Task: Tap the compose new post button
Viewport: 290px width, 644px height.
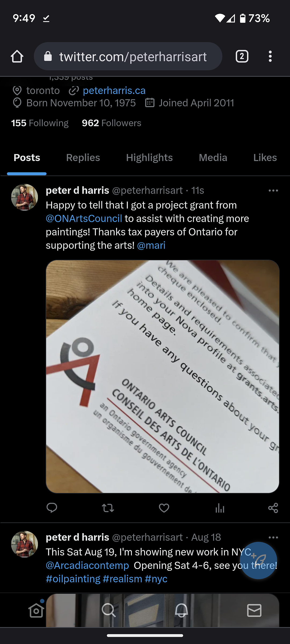Action: click(x=258, y=560)
